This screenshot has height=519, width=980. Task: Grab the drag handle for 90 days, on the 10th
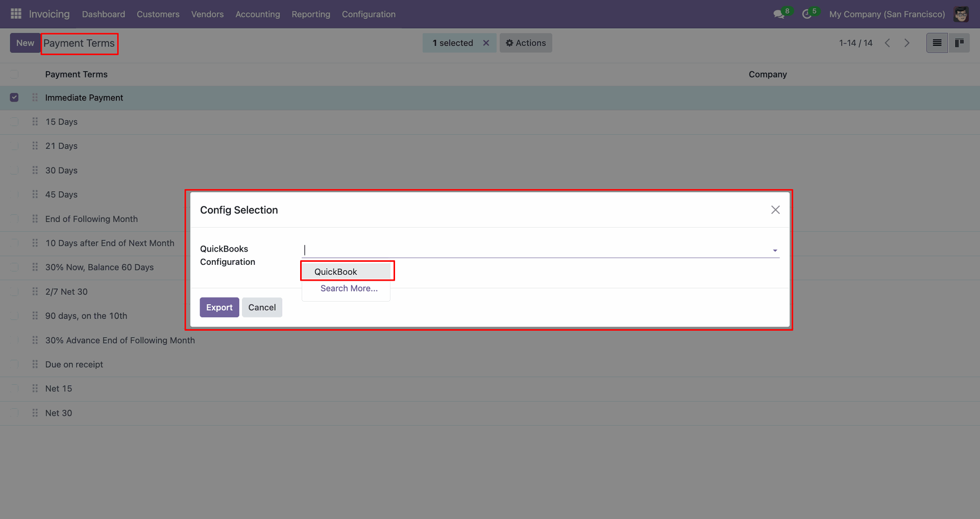35,316
